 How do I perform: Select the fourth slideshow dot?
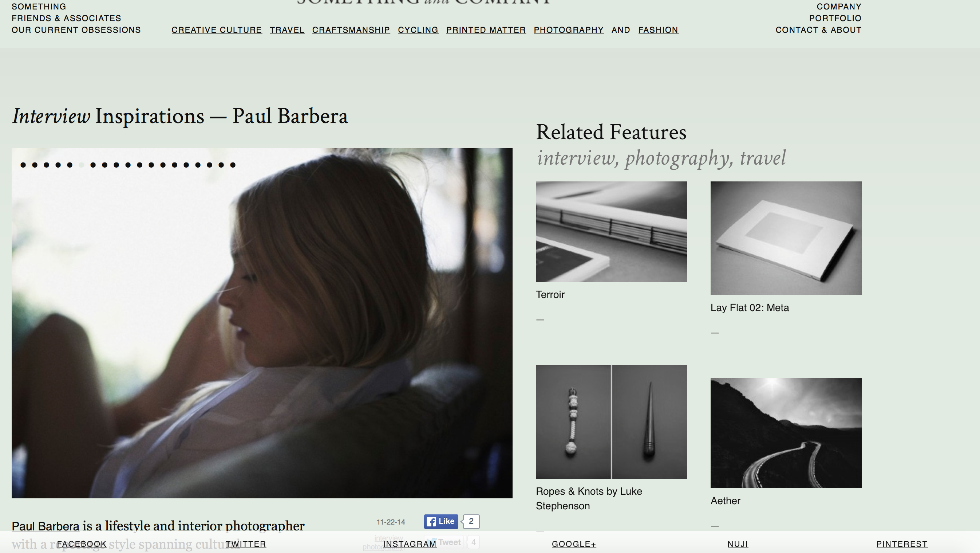(58, 165)
